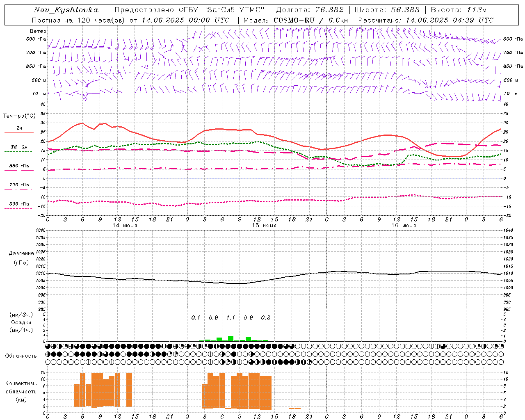Click the '0.1' precipitation amount value
This screenshot has width=525, height=420.
[x=196, y=318]
